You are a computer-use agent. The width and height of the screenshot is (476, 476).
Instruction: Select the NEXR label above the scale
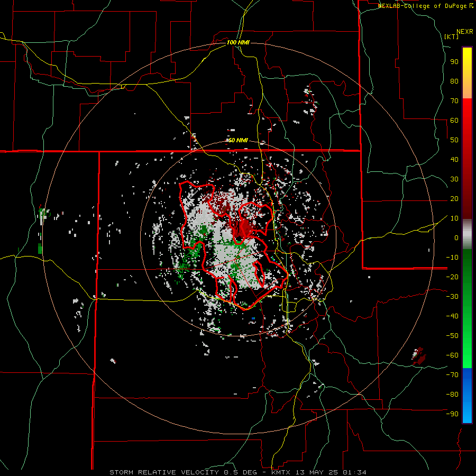point(464,32)
